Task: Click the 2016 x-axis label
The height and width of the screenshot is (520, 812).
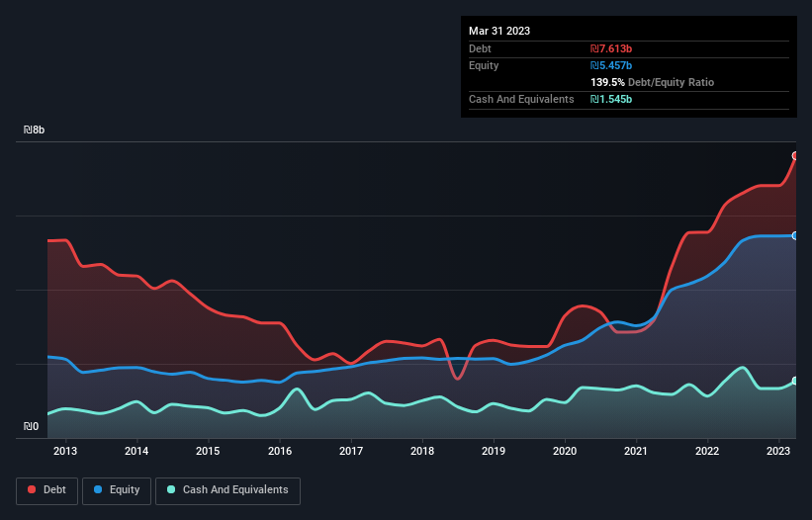Action: pyautogui.click(x=280, y=452)
